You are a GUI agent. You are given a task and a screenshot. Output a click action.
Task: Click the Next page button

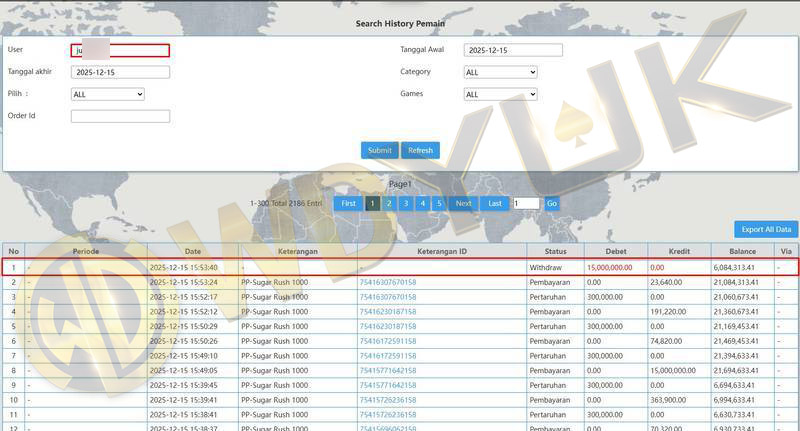(463, 203)
